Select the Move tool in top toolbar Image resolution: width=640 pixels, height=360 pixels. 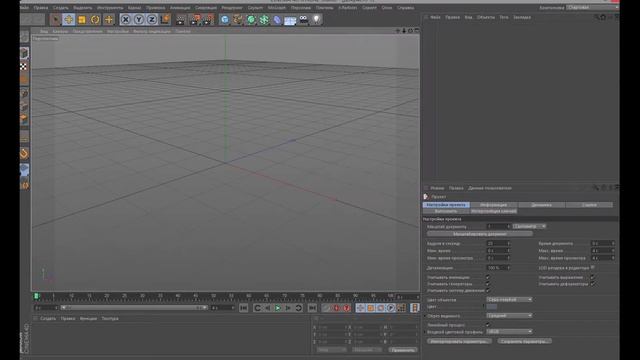coord(69,19)
